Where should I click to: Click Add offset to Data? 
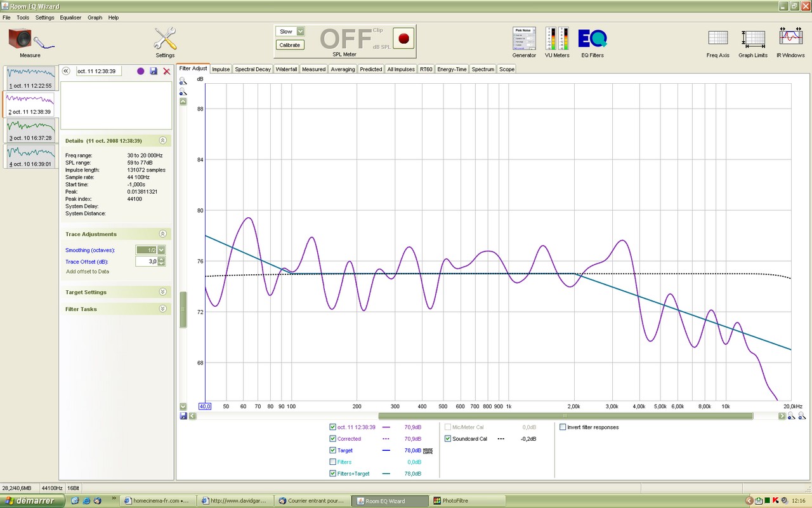coord(88,272)
